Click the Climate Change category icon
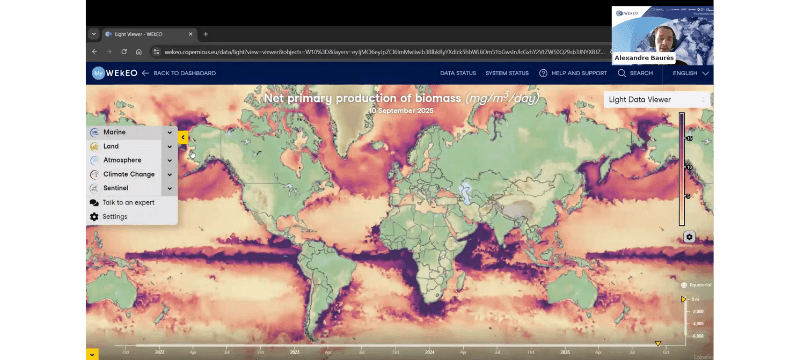The image size is (800, 360). (94, 174)
